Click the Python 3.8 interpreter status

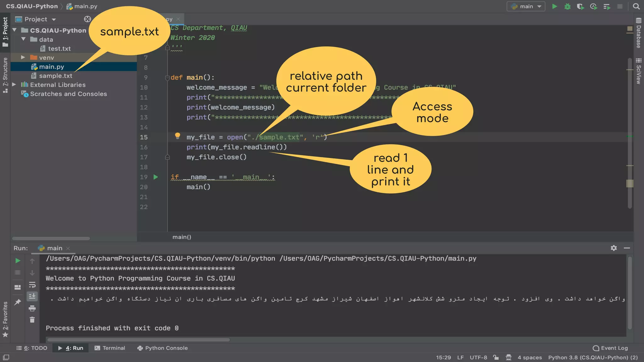pyautogui.click(x=593, y=357)
